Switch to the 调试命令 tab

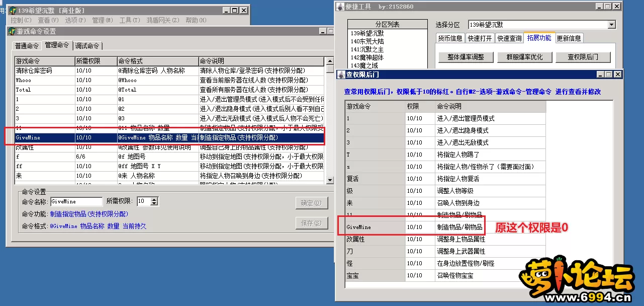[87, 46]
